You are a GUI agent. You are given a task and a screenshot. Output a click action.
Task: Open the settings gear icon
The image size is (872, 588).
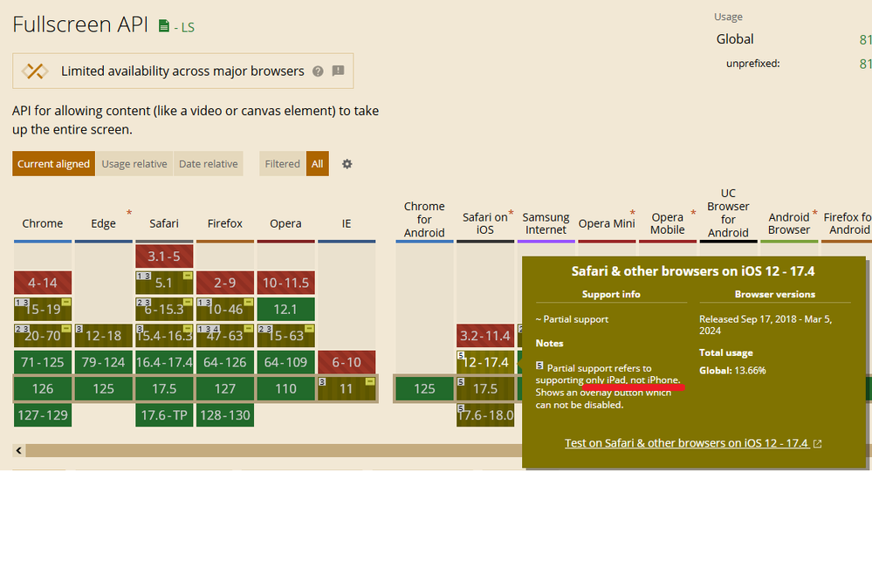click(x=347, y=164)
